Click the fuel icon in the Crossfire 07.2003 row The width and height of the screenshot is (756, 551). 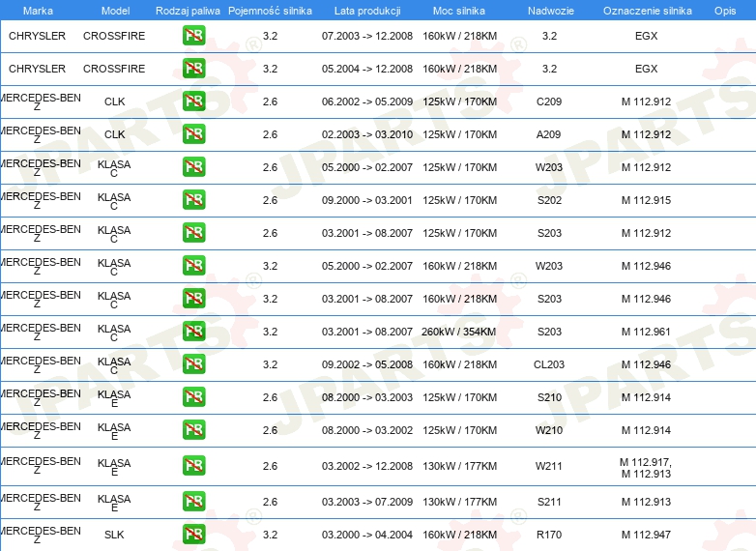tap(193, 36)
